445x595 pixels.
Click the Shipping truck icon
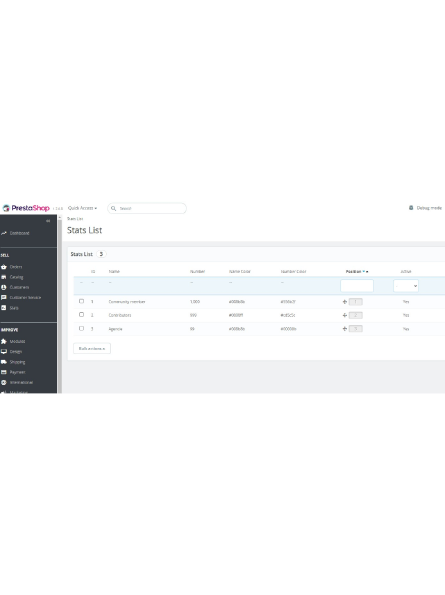click(x=4, y=362)
